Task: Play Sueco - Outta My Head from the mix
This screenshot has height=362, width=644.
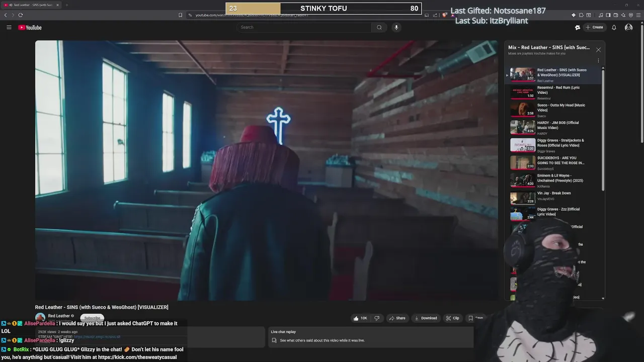Action: pos(553,110)
